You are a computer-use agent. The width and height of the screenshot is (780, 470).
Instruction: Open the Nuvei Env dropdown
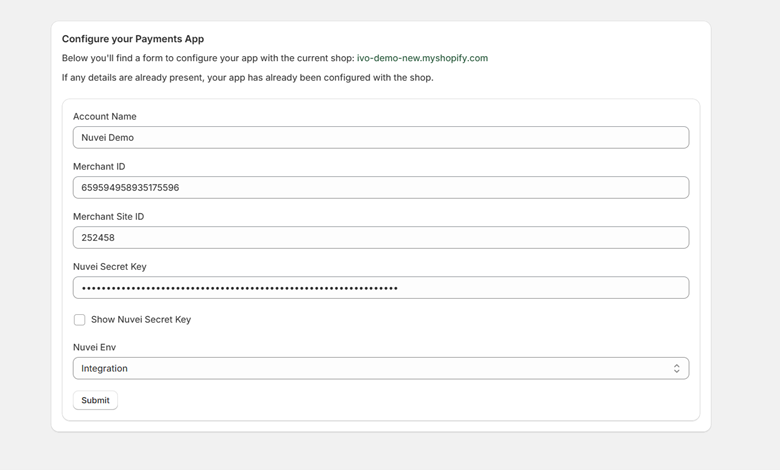pyautogui.click(x=381, y=369)
